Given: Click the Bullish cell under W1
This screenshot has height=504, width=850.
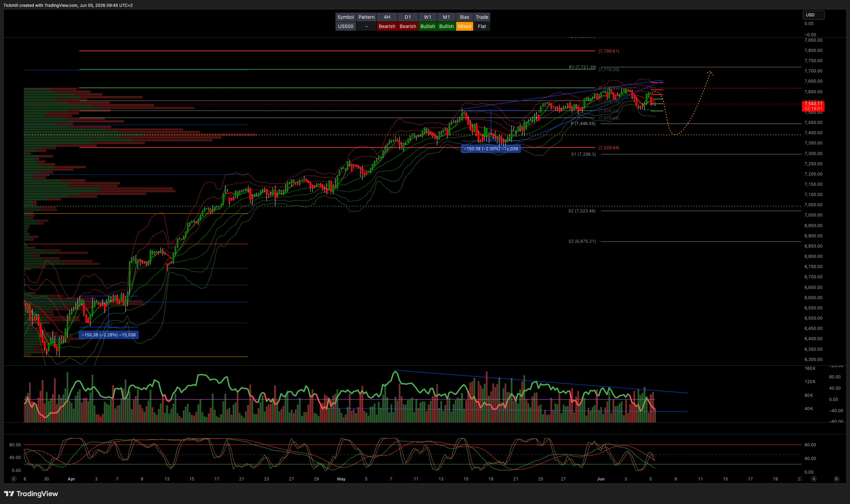Looking at the screenshot, I should pos(427,26).
